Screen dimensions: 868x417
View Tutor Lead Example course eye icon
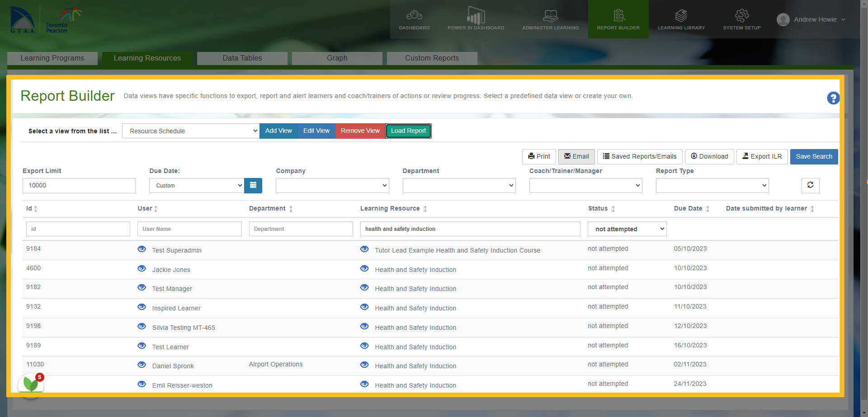click(364, 249)
